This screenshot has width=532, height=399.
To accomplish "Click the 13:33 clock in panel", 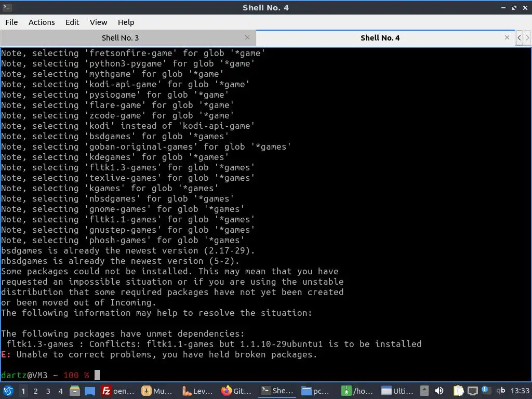I will click(520, 391).
